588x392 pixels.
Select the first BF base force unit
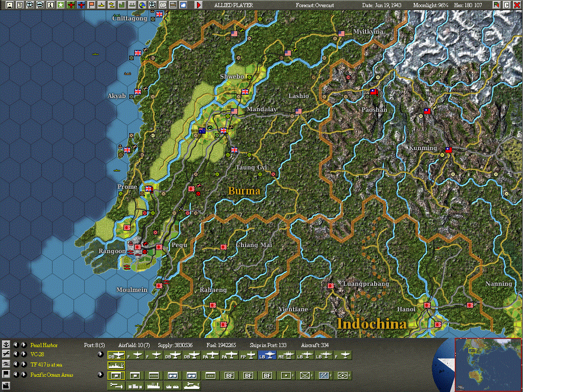click(x=229, y=376)
